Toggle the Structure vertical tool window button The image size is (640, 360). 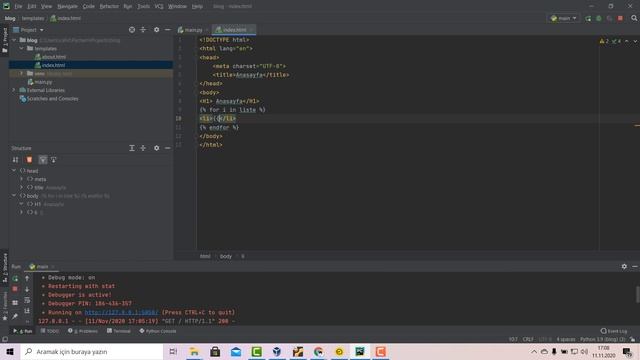tap(5, 267)
